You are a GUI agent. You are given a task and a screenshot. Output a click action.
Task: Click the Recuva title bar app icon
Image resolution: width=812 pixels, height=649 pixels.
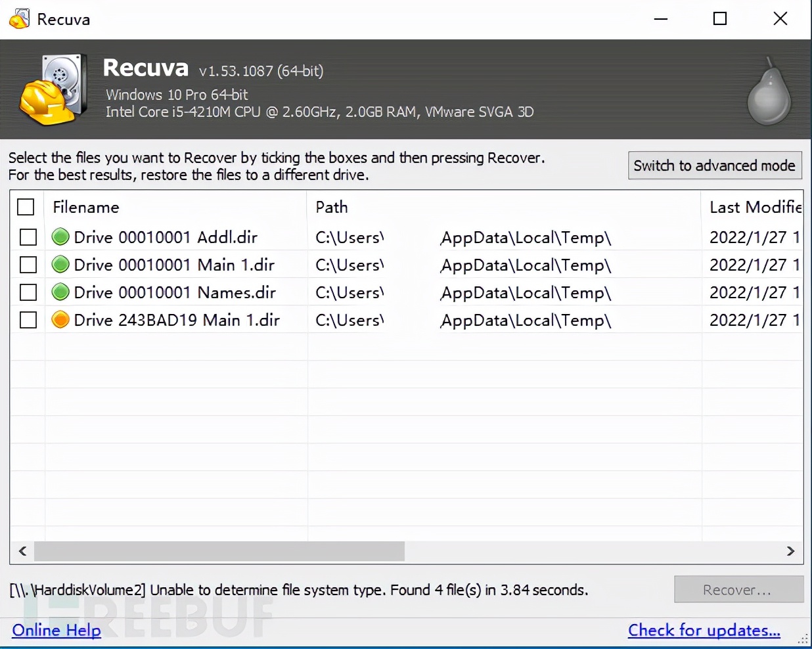coord(20,19)
